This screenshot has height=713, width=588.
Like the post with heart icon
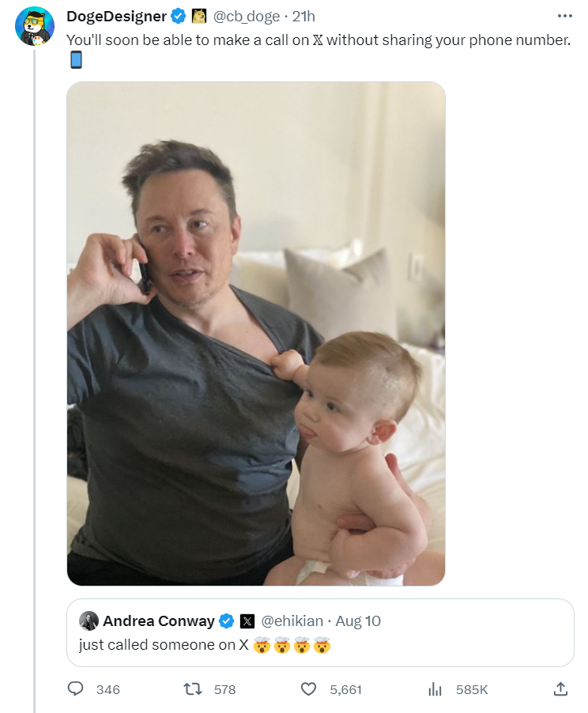coord(309,689)
